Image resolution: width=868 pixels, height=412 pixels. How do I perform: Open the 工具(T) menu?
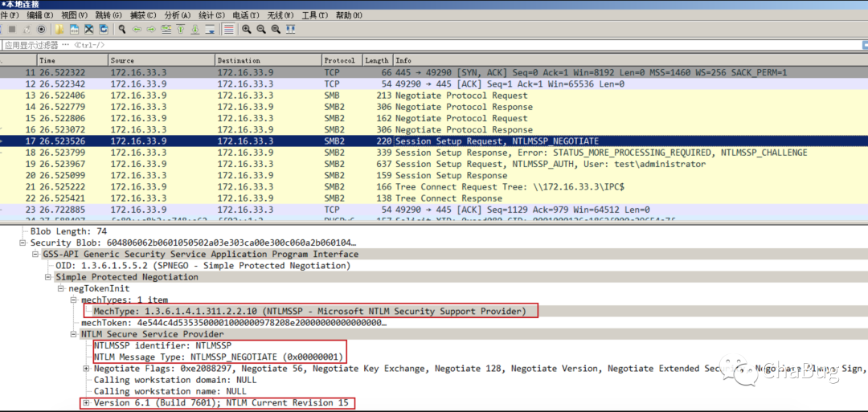(315, 15)
